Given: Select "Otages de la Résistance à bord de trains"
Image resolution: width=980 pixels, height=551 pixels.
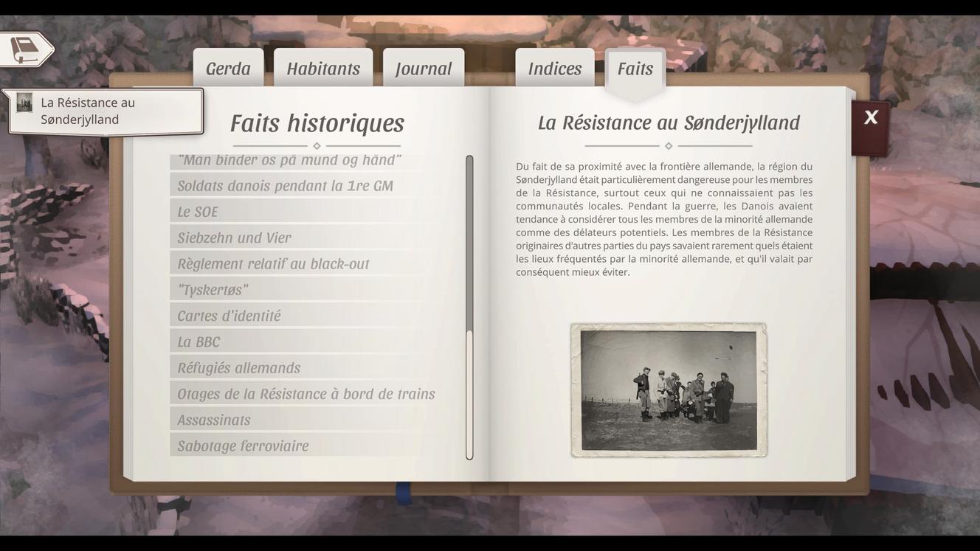Looking at the screenshot, I should tap(303, 394).
